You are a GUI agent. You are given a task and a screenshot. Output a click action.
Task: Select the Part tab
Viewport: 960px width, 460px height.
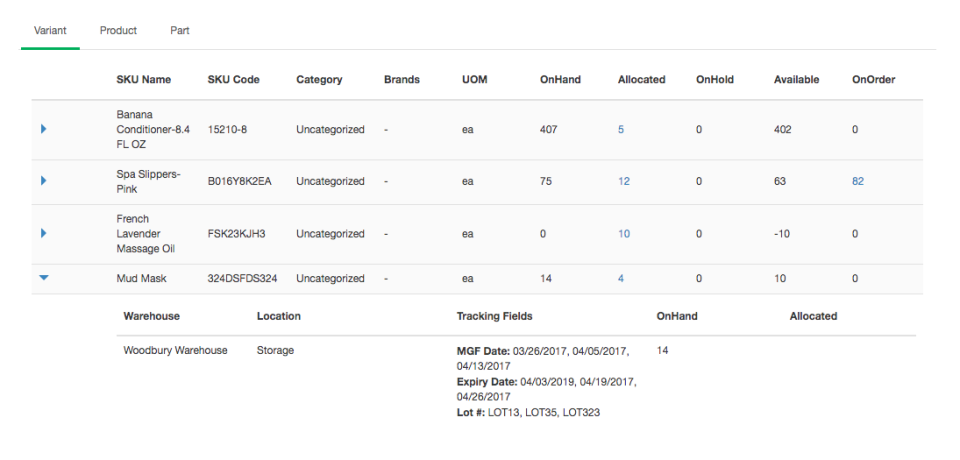pos(180,30)
